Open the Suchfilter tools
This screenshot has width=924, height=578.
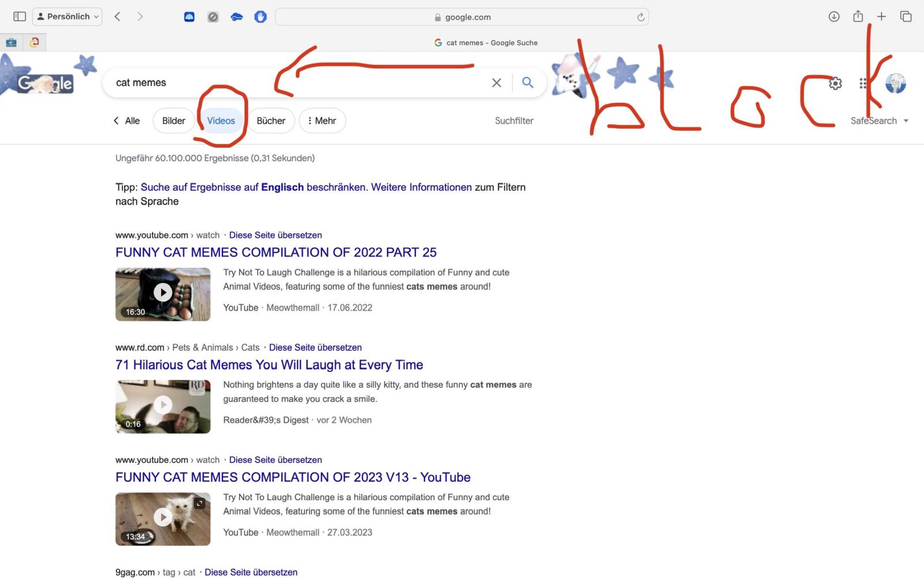(514, 121)
